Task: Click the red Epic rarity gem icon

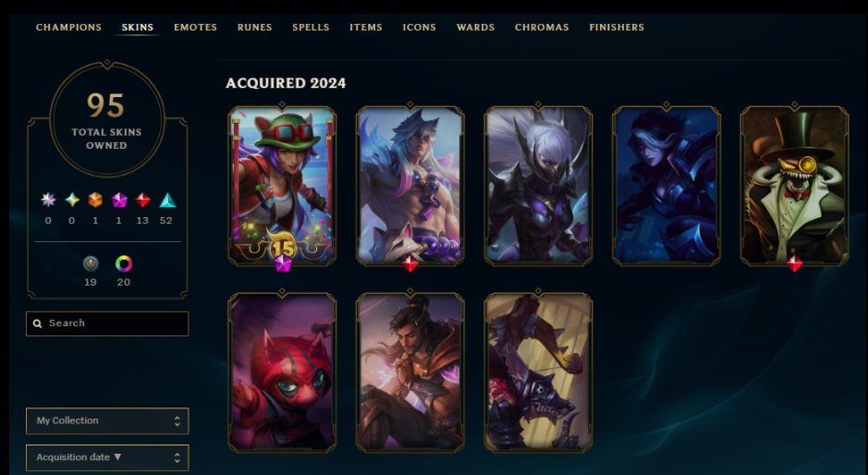Action: [143, 200]
